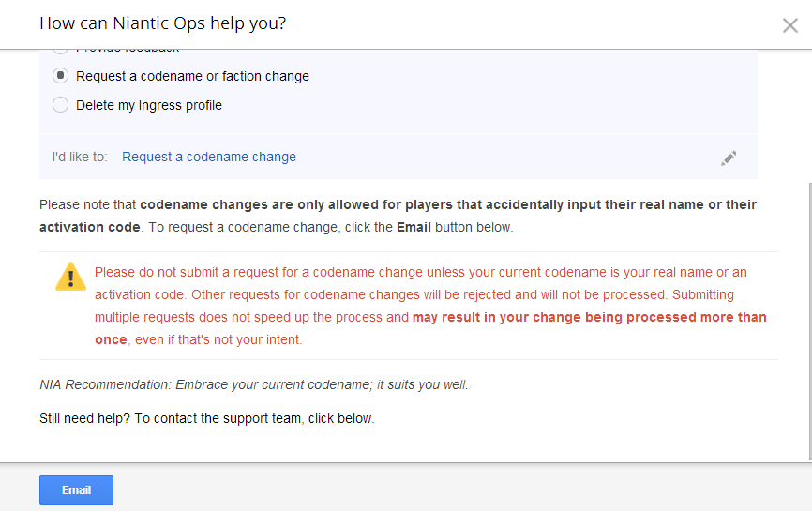The width and height of the screenshot is (812, 511).
Task: Select 'Request a codename or faction change' radio
Action: click(61, 76)
